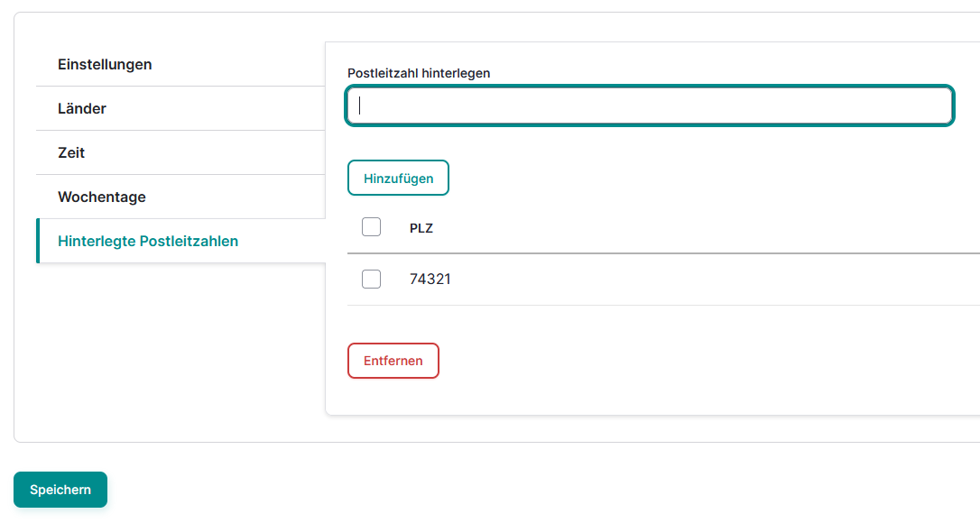Viewport: 980px width, 532px height.
Task: Save changes with the Speichern button
Action: [x=60, y=490]
